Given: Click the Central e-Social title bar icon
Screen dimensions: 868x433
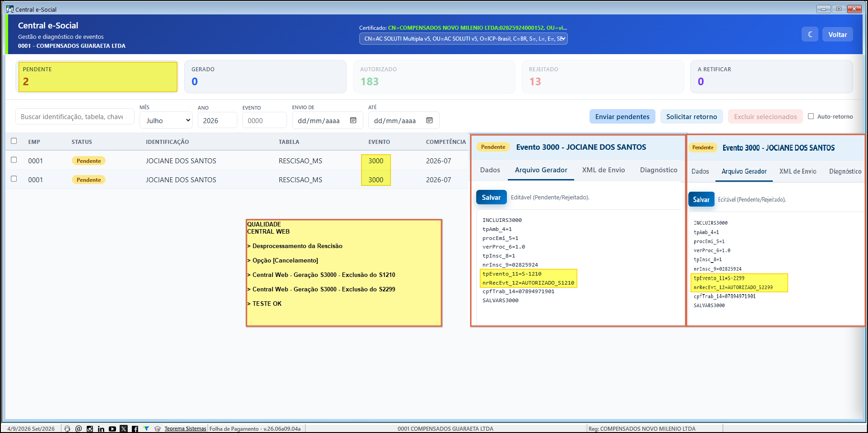Looking at the screenshot, I should point(10,9).
